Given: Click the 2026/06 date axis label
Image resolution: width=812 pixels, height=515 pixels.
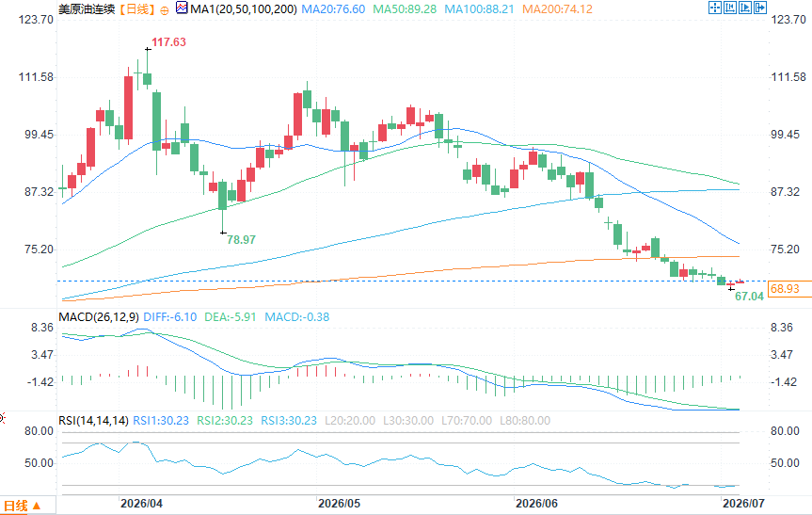Looking at the screenshot, I should pyautogui.click(x=536, y=503).
